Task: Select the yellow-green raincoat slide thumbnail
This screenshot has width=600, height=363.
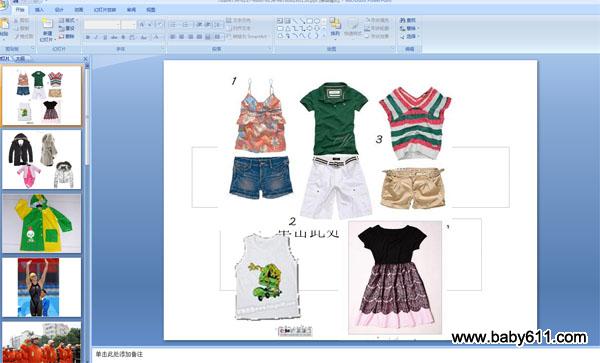Action: click(x=41, y=223)
